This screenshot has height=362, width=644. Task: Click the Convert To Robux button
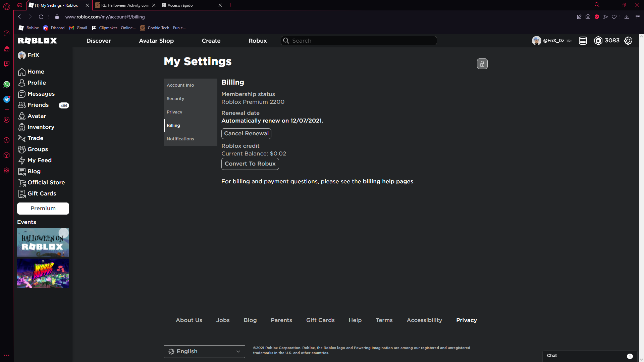pos(250,164)
